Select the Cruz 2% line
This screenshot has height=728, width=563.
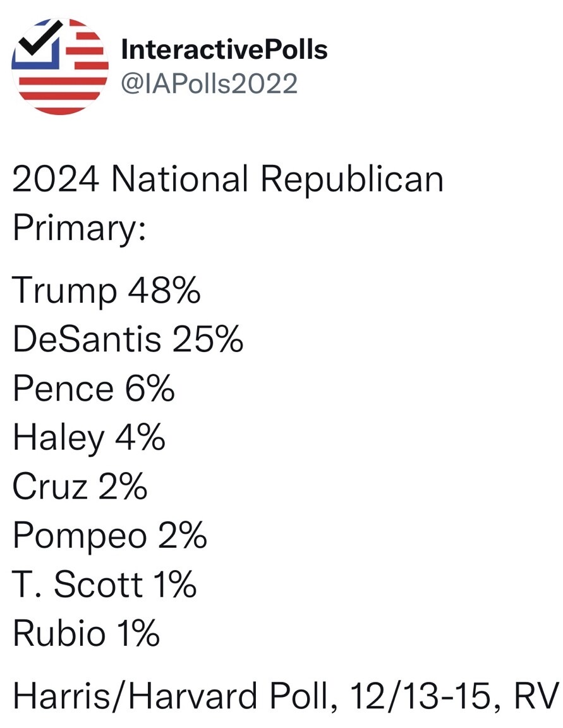point(80,486)
